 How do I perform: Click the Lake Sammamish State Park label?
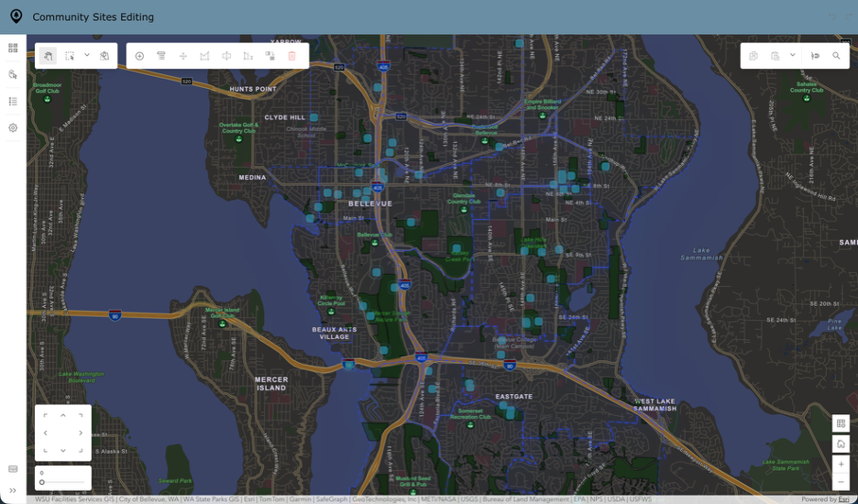coord(786,466)
